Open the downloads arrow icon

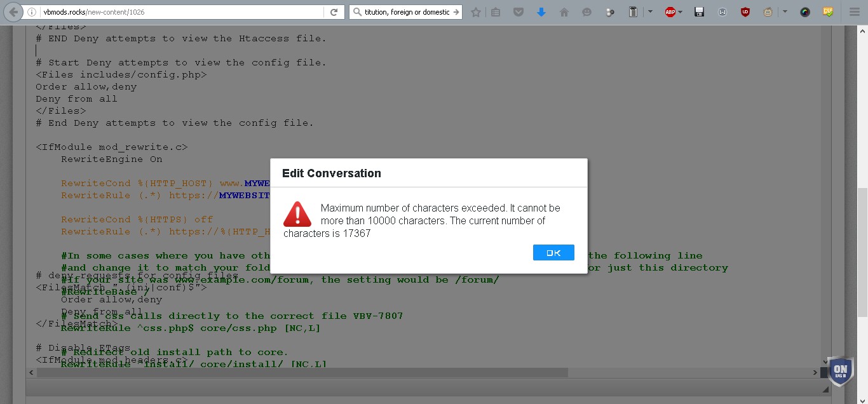(541, 11)
